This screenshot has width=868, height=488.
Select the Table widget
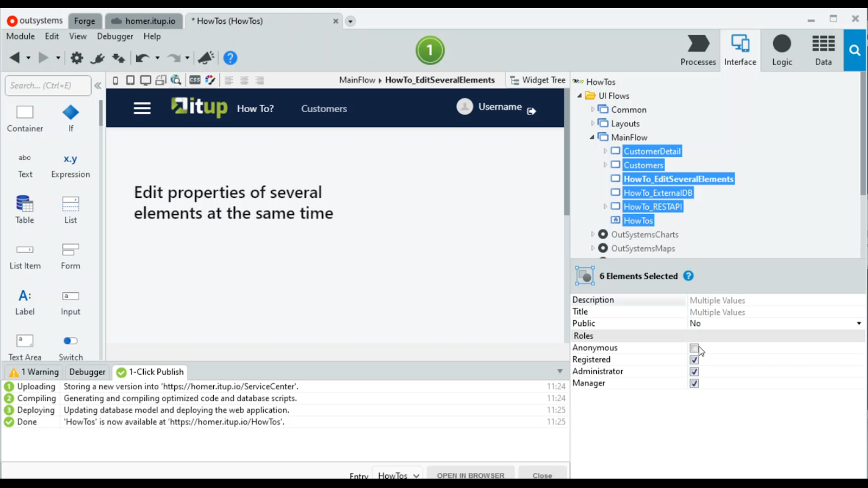25,210
